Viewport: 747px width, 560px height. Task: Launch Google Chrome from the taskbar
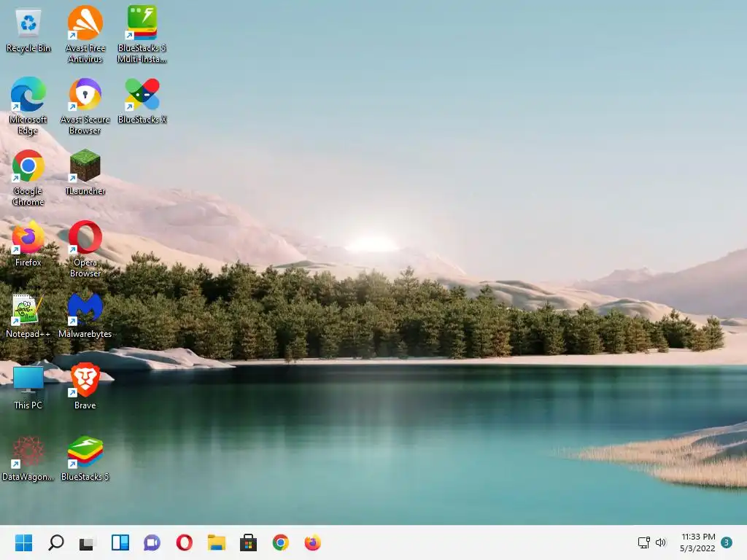(281, 542)
